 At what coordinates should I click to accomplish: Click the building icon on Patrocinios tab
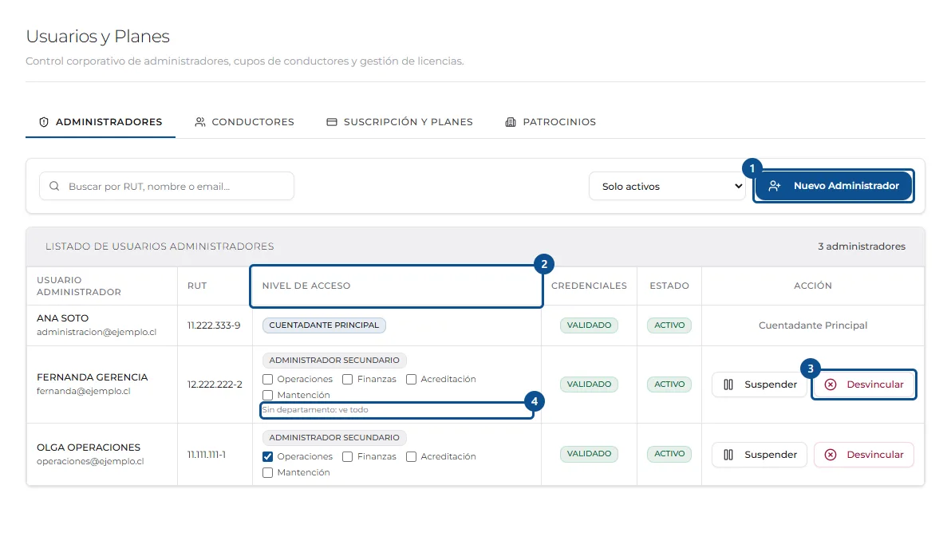[x=511, y=122]
